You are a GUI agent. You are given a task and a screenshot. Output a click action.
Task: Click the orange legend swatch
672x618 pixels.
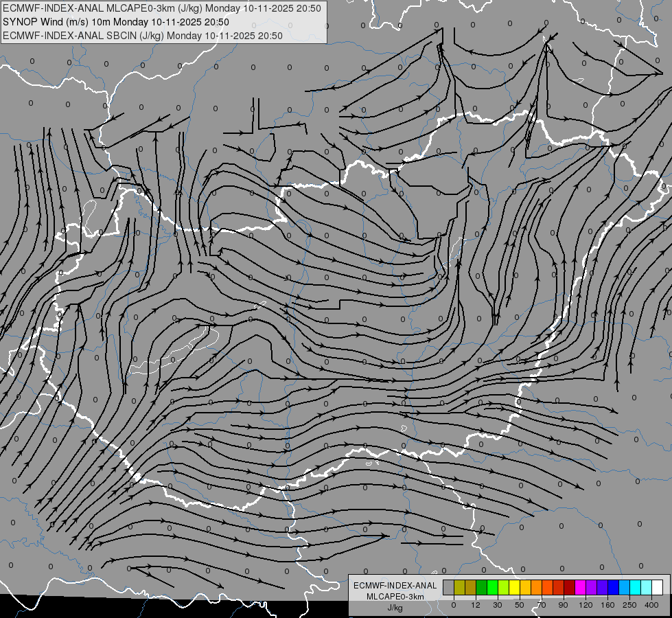pyautogui.click(x=537, y=587)
